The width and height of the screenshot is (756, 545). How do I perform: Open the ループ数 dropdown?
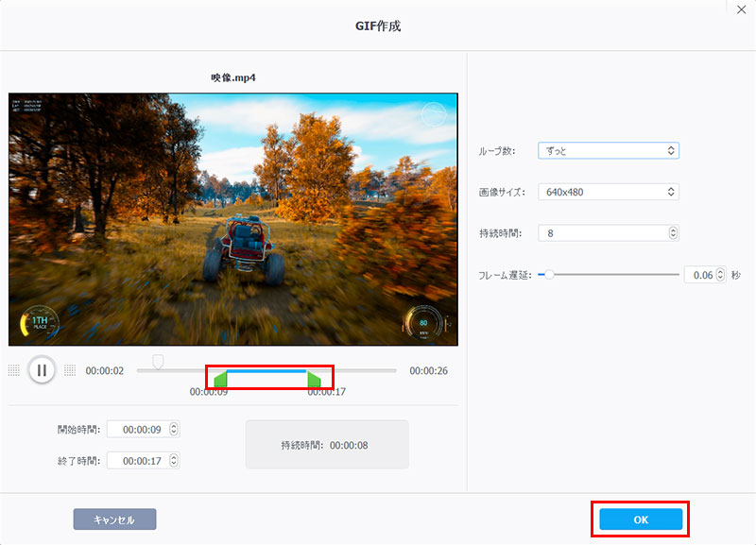click(609, 151)
